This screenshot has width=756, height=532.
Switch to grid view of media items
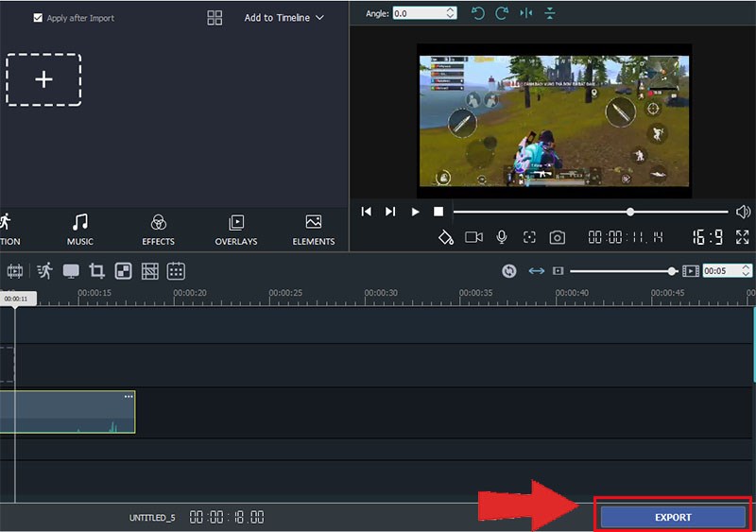point(215,18)
